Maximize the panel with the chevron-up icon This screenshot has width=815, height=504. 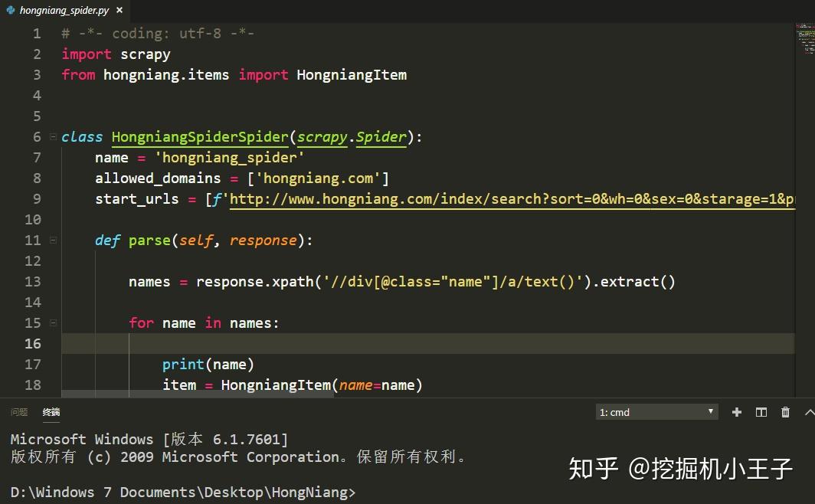pos(809,411)
